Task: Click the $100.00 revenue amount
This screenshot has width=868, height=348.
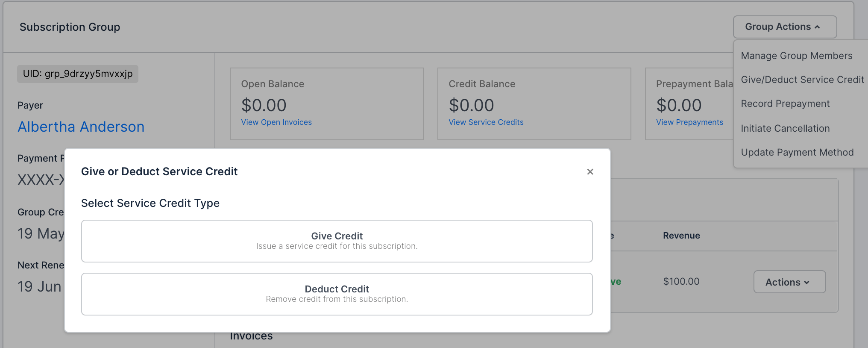Action: coord(681,282)
